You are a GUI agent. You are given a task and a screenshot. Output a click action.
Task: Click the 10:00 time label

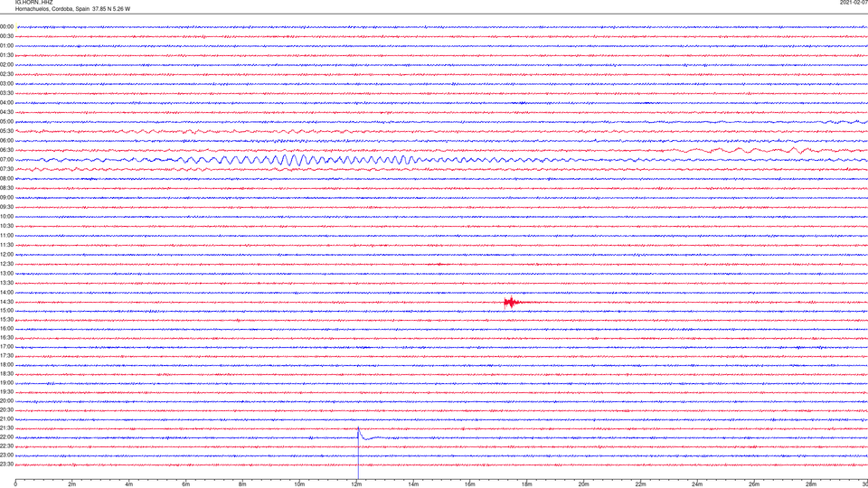point(6,216)
